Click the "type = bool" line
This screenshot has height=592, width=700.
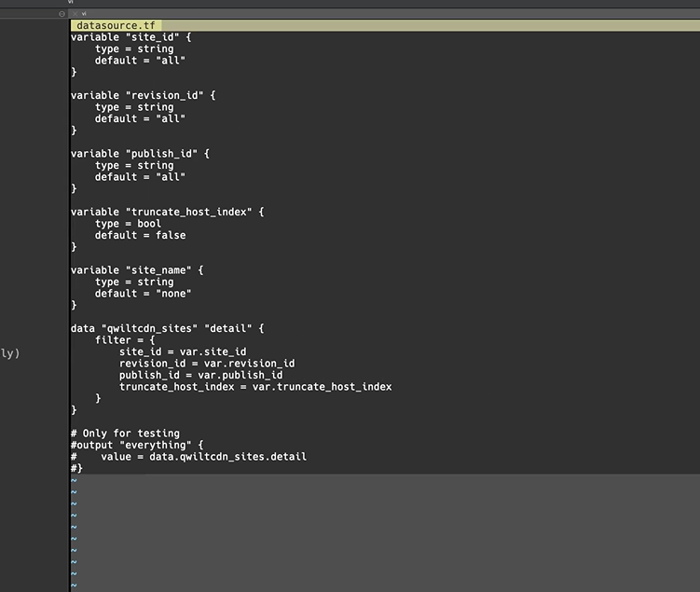coord(128,224)
